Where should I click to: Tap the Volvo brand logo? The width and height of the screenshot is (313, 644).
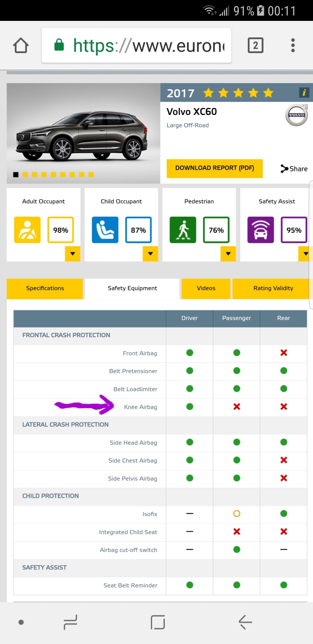(296, 115)
